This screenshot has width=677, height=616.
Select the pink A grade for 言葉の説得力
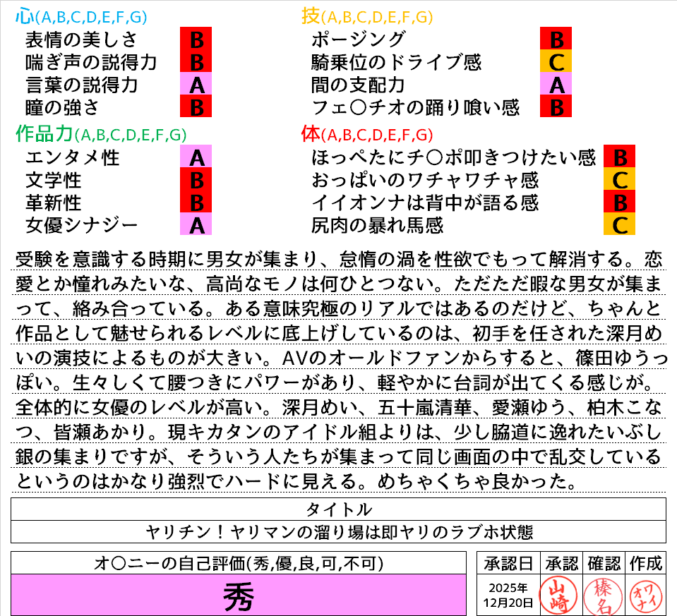click(x=197, y=85)
